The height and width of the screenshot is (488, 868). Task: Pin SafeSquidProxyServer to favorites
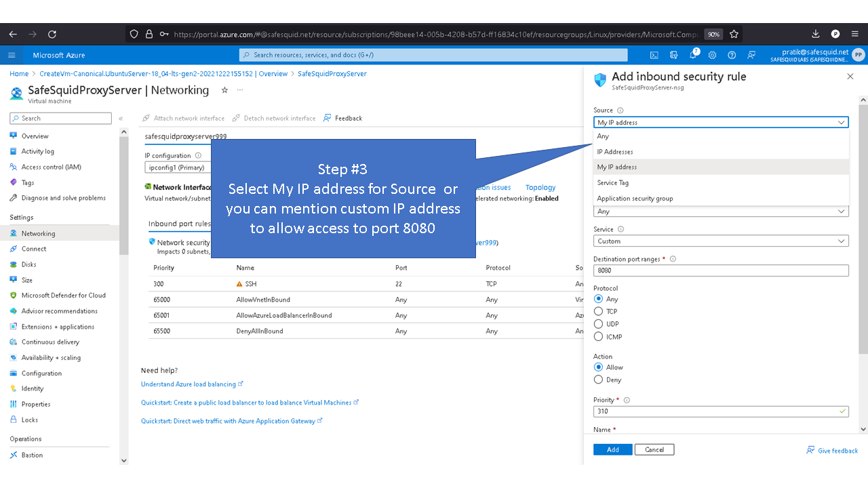224,90
